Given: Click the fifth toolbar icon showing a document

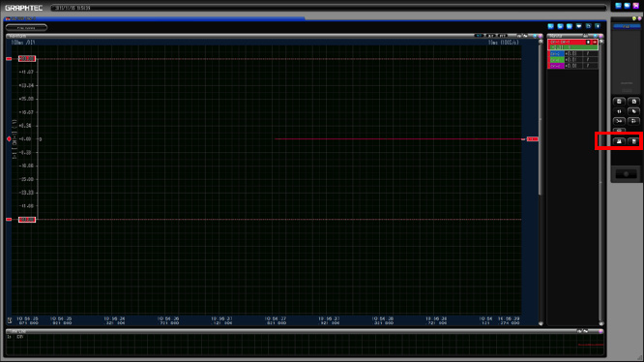Looking at the screenshot, I should pyautogui.click(x=588, y=26).
